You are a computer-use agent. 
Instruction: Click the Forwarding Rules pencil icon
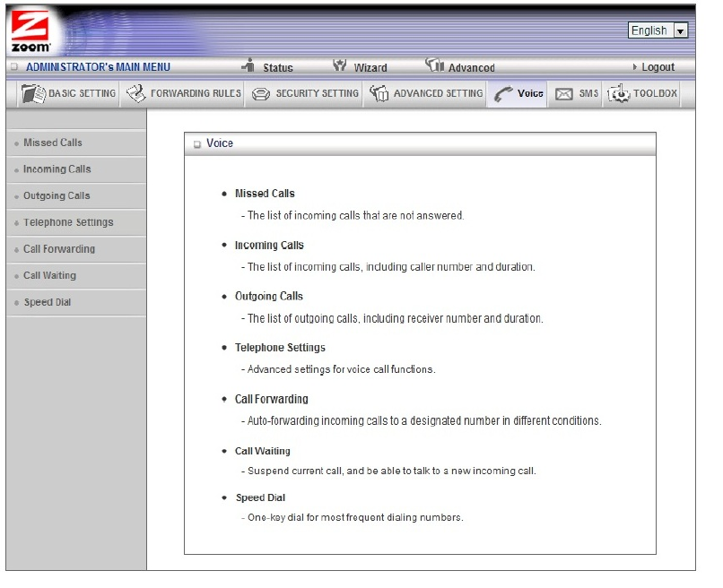[x=136, y=93]
